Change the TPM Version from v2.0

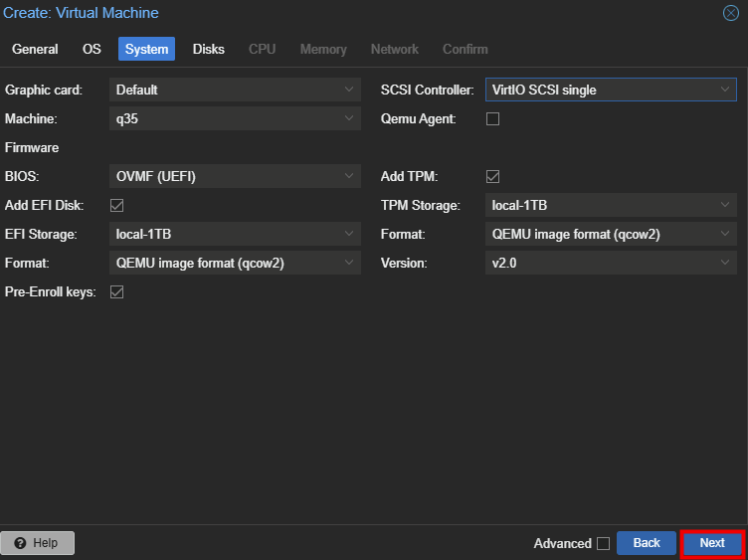click(611, 263)
